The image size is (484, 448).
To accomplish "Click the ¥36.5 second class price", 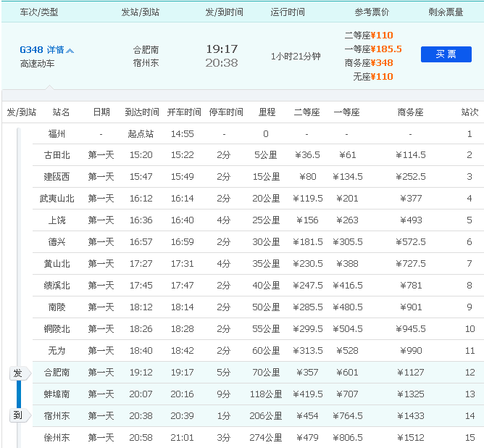I will tap(307, 154).
